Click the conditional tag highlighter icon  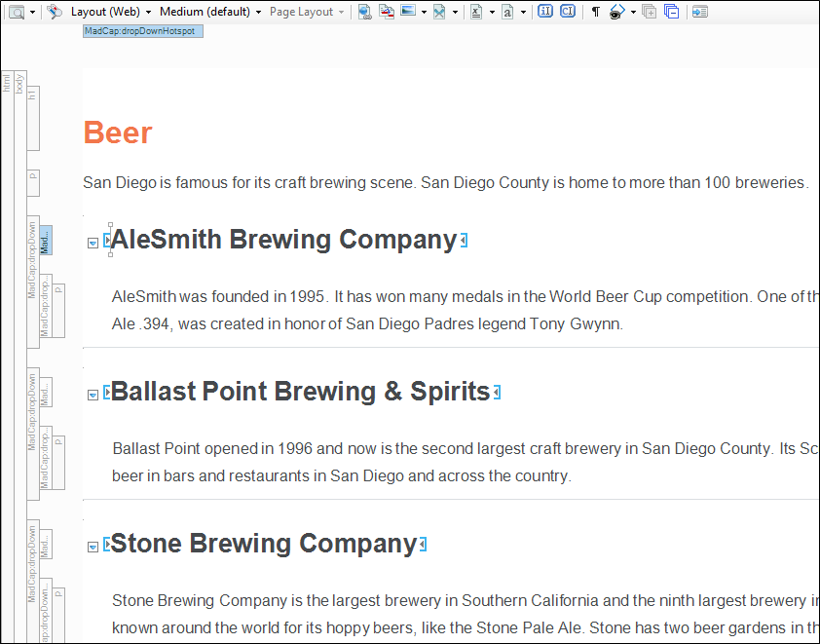click(55, 12)
